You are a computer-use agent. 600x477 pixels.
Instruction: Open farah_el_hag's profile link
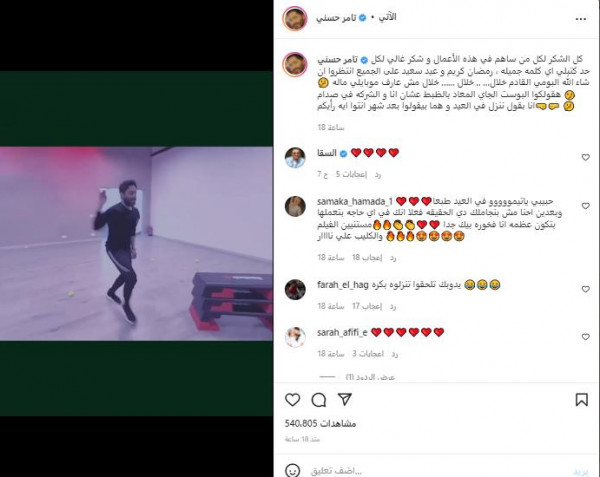tap(342, 285)
